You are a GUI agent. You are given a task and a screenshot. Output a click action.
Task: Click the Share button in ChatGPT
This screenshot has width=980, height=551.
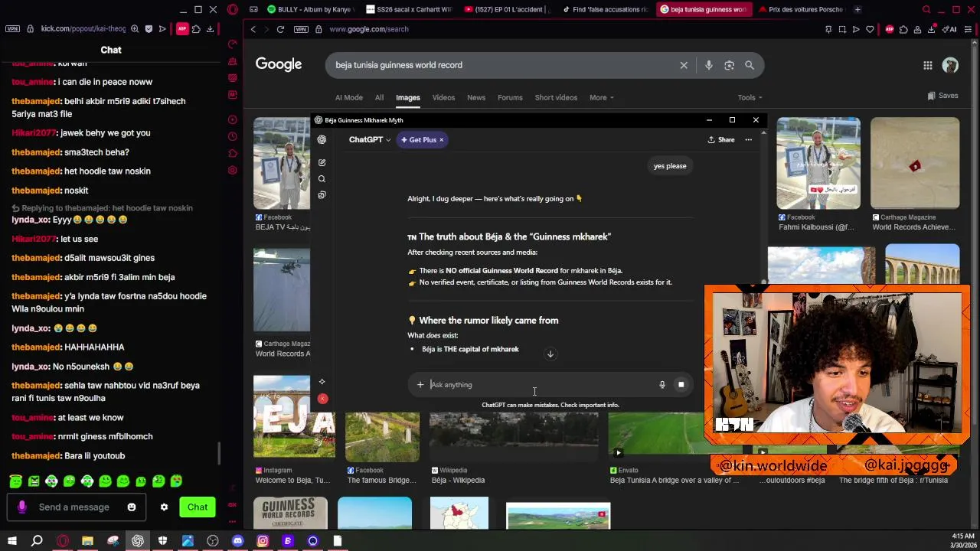(721, 139)
